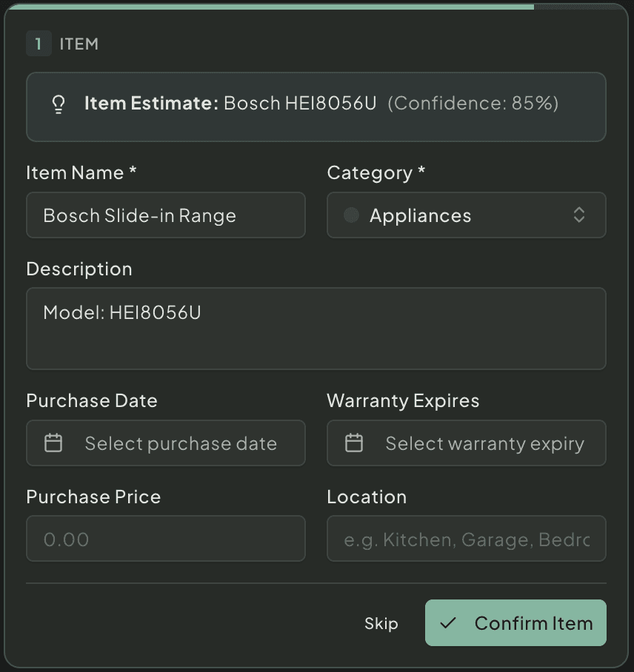Click the Warranty Expires label
634x672 pixels.
(x=403, y=401)
